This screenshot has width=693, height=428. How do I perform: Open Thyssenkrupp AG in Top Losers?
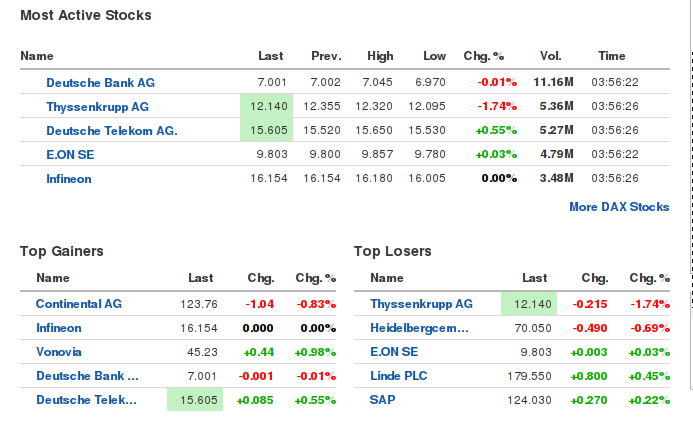coord(421,304)
